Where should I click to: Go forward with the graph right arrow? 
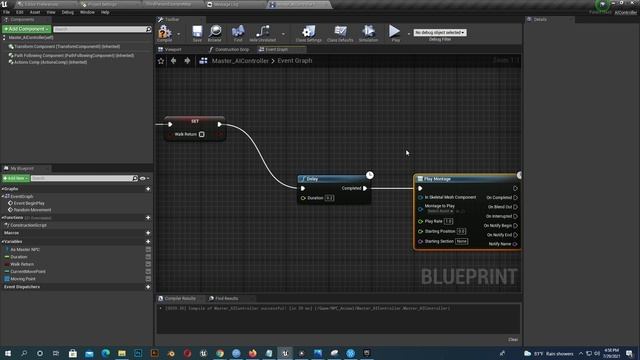point(187,61)
